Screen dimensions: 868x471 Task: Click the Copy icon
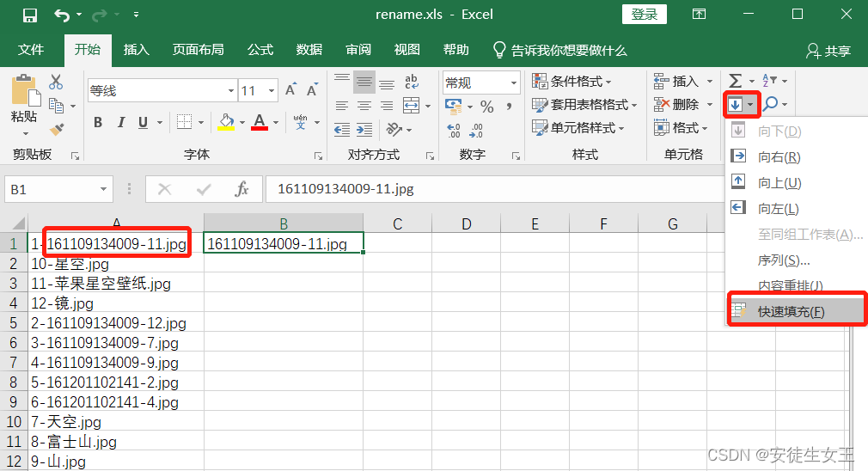[56, 105]
